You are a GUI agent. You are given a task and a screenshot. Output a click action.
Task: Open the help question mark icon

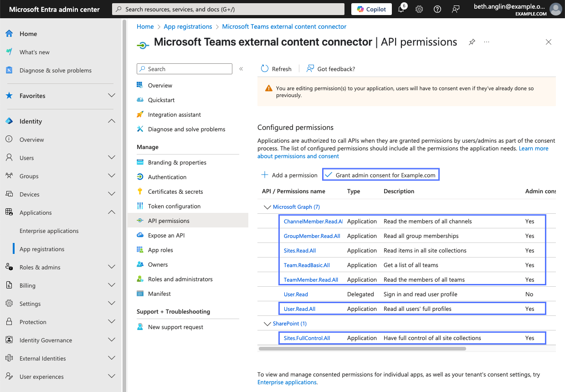pyautogui.click(x=437, y=9)
